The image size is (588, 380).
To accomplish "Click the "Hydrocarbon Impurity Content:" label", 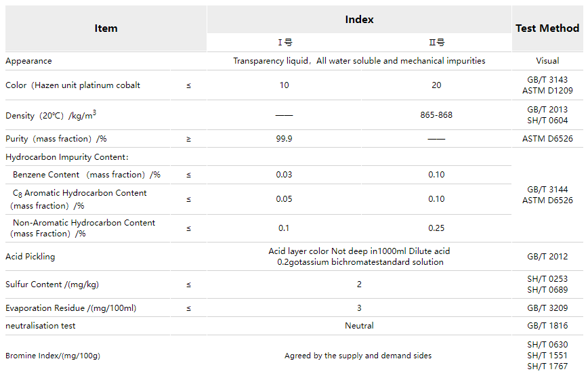I will coord(67,157).
